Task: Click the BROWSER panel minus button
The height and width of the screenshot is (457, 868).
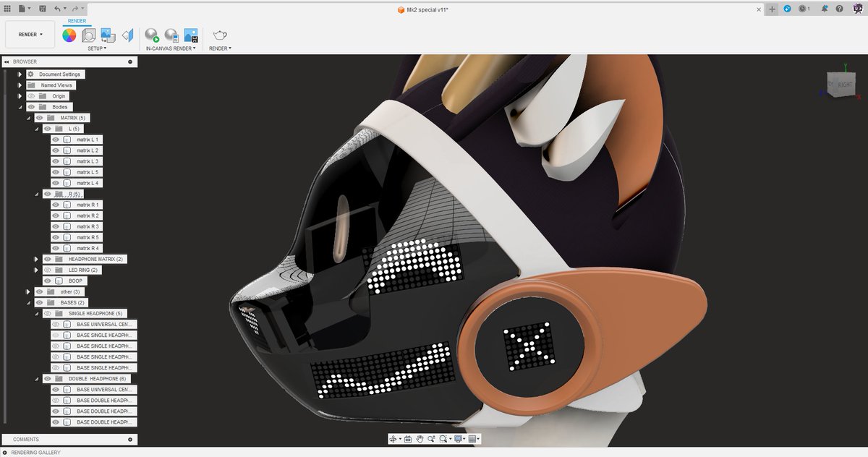Action: pyautogui.click(x=130, y=61)
